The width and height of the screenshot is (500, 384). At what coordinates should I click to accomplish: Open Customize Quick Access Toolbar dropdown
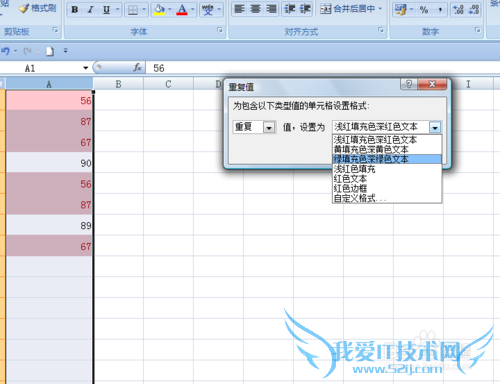[x=65, y=51]
